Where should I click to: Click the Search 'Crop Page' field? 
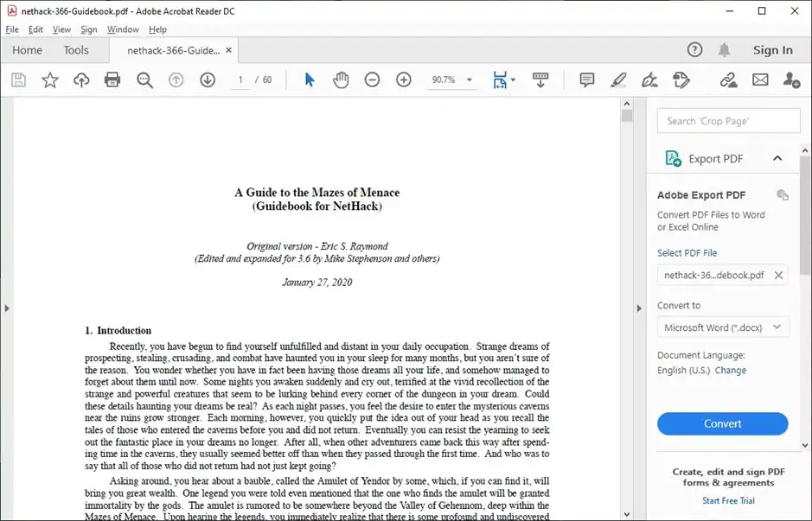tap(729, 121)
